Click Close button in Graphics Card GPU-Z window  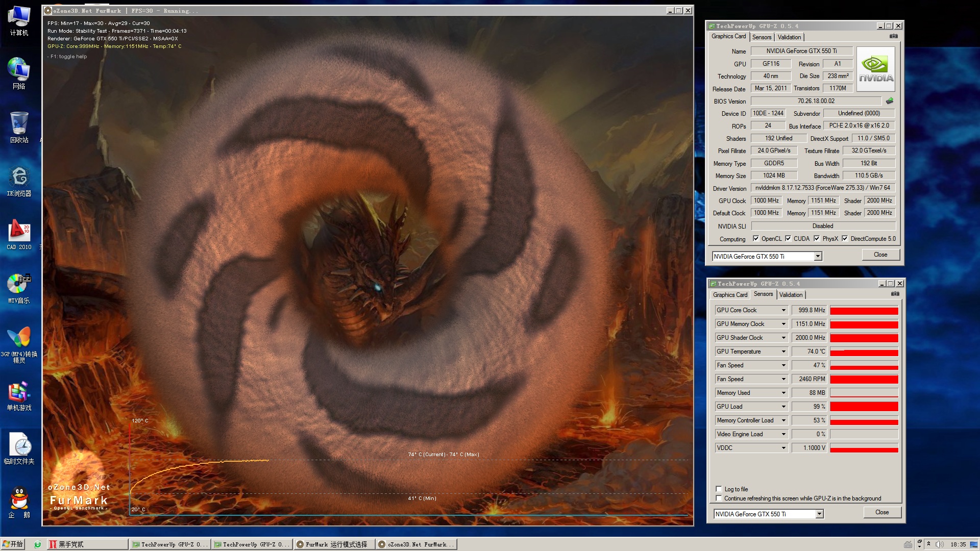pos(880,255)
